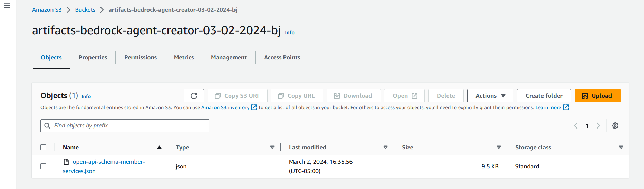The height and width of the screenshot is (189, 644).
Task: Click the Copy S3 URI button
Action: point(237,96)
